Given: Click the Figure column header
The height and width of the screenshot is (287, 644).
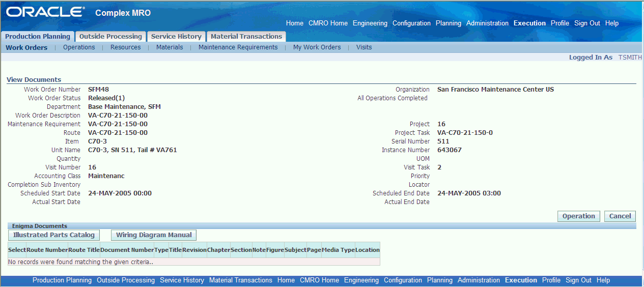Looking at the screenshot, I should tap(275, 250).
